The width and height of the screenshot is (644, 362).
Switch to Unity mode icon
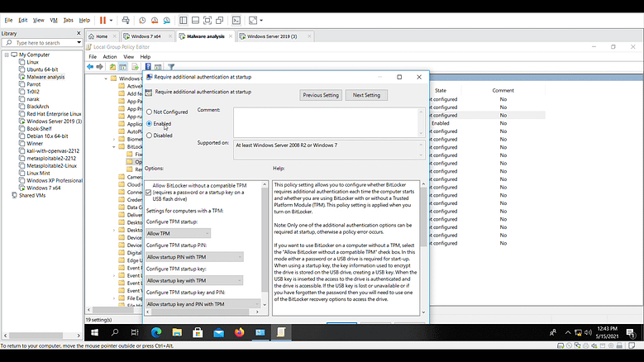[x=220, y=20]
